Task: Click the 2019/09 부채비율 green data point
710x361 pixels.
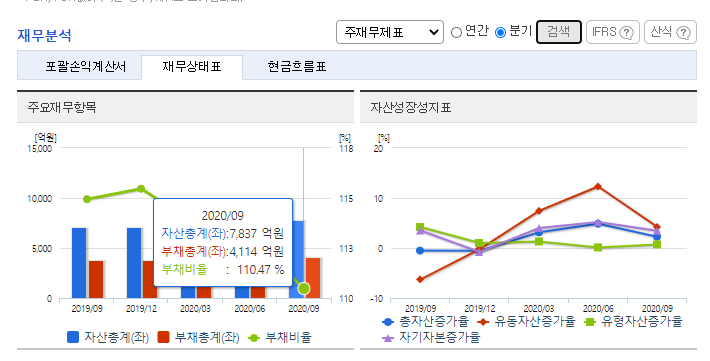Action: tap(87, 199)
